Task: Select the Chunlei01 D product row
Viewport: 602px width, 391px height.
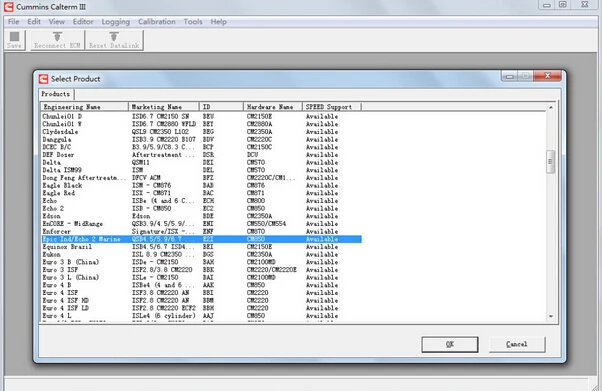Action: pyautogui.click(x=202, y=116)
